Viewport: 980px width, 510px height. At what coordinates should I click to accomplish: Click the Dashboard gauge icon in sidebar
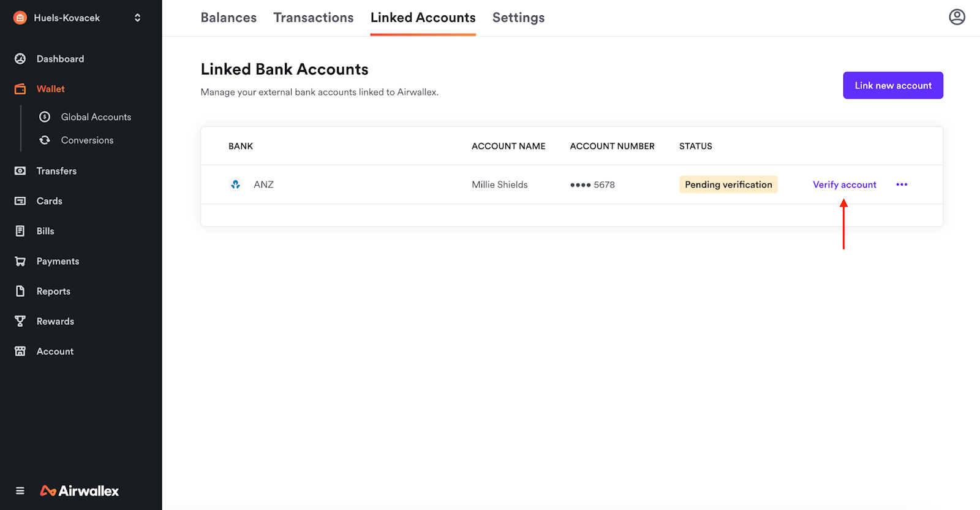pyautogui.click(x=20, y=59)
